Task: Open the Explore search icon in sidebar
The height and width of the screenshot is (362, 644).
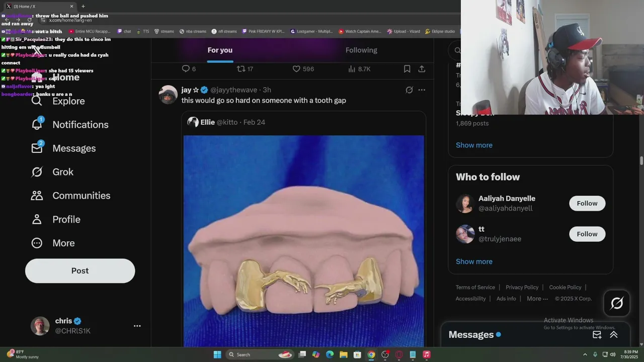Action: 37,101
